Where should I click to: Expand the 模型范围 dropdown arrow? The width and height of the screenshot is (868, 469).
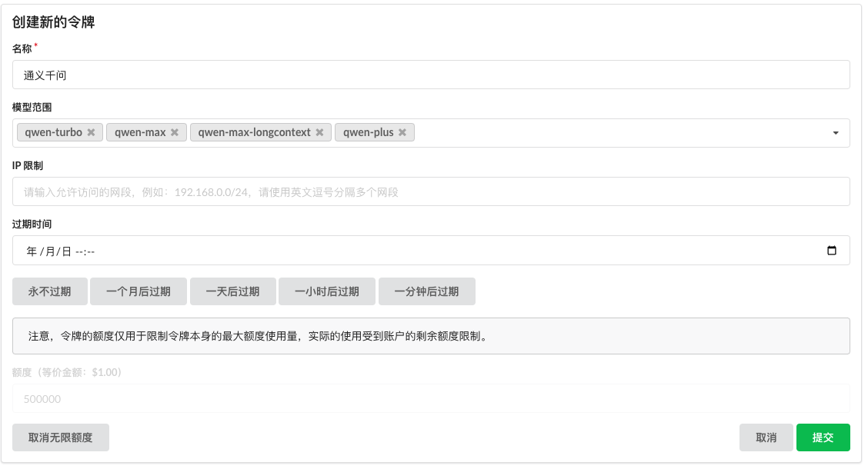click(x=836, y=133)
